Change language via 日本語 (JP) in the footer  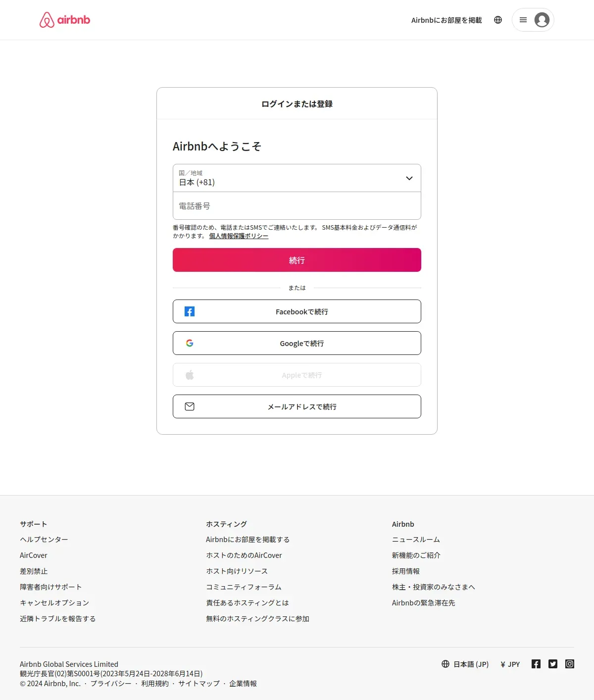point(471,664)
